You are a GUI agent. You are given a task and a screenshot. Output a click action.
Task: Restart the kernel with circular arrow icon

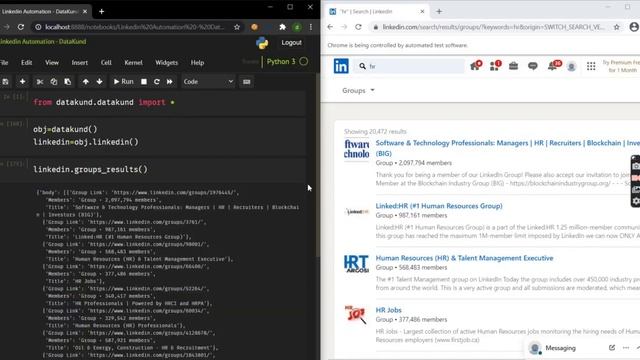156,82
